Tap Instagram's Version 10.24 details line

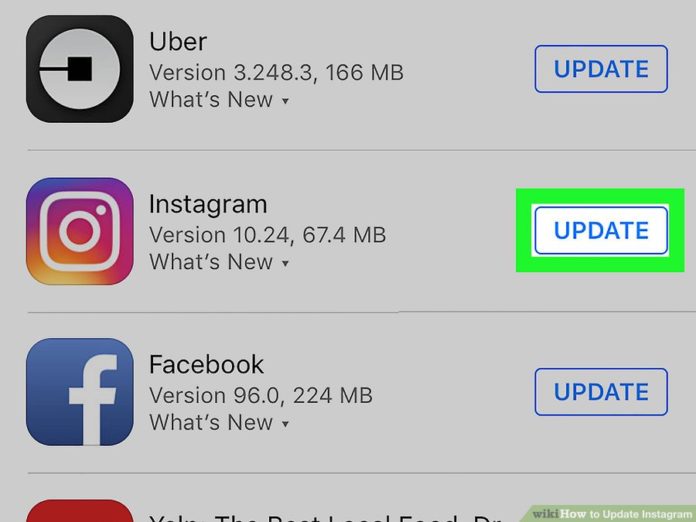click(268, 235)
